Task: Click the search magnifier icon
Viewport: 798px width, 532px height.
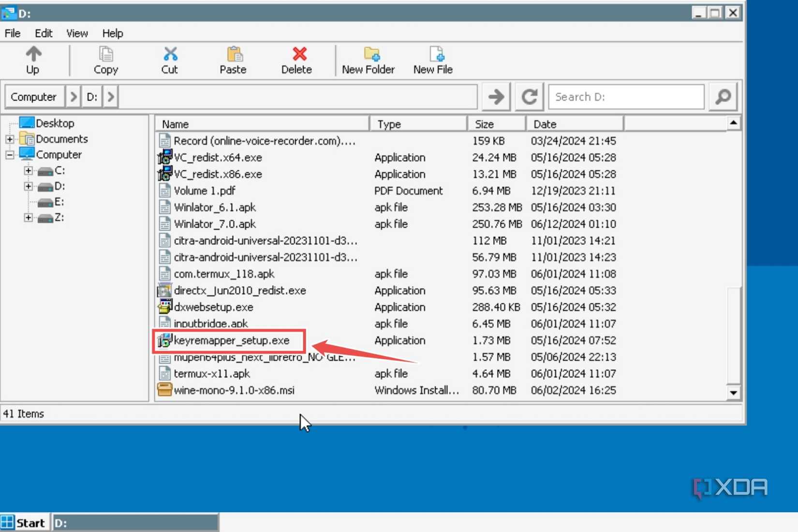Action: [723, 96]
